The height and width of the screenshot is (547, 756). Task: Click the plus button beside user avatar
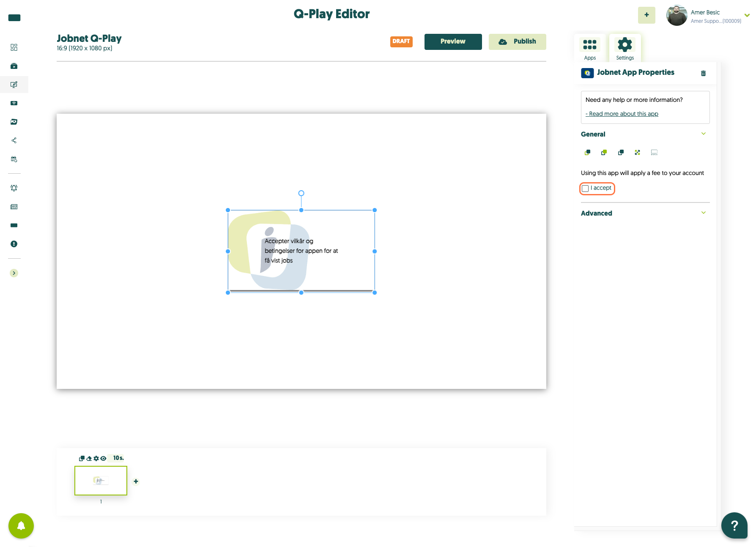(x=646, y=15)
